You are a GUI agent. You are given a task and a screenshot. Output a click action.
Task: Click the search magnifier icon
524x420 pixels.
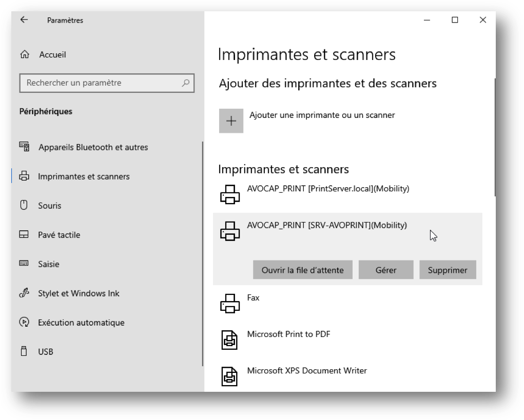186,83
